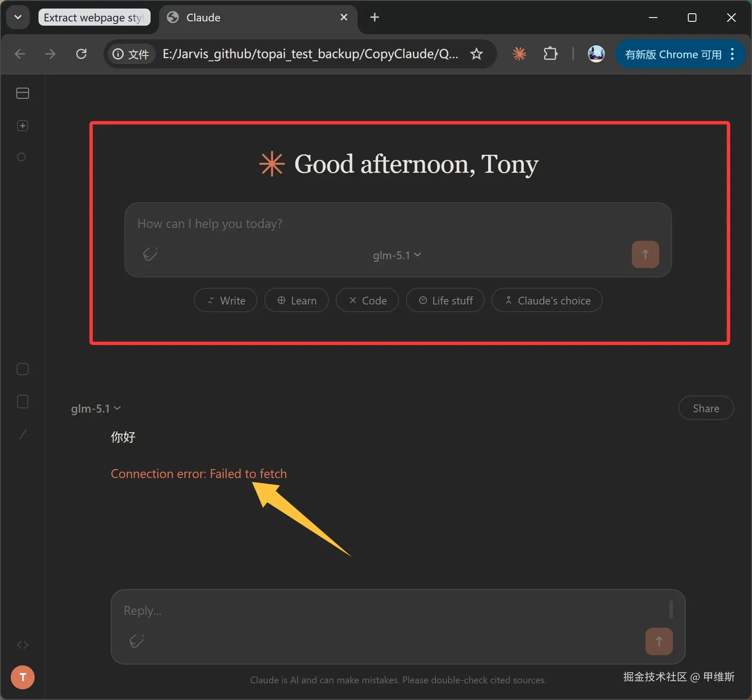This screenshot has width=752, height=700.
Task: Select the Claude browser tab
Action: click(x=258, y=18)
